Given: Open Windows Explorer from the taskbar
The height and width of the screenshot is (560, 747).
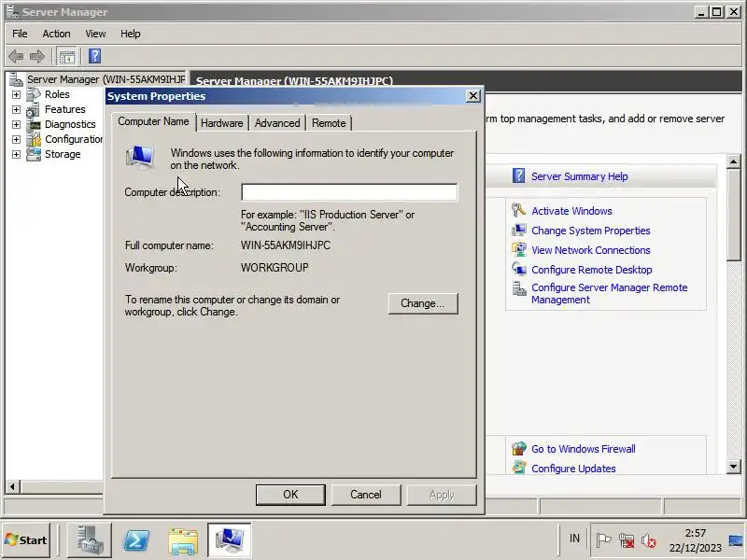Looking at the screenshot, I should coord(183,540).
